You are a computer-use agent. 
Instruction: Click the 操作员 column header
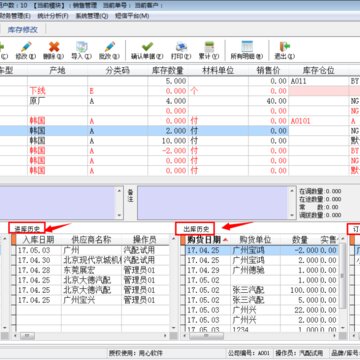[x=145, y=240]
